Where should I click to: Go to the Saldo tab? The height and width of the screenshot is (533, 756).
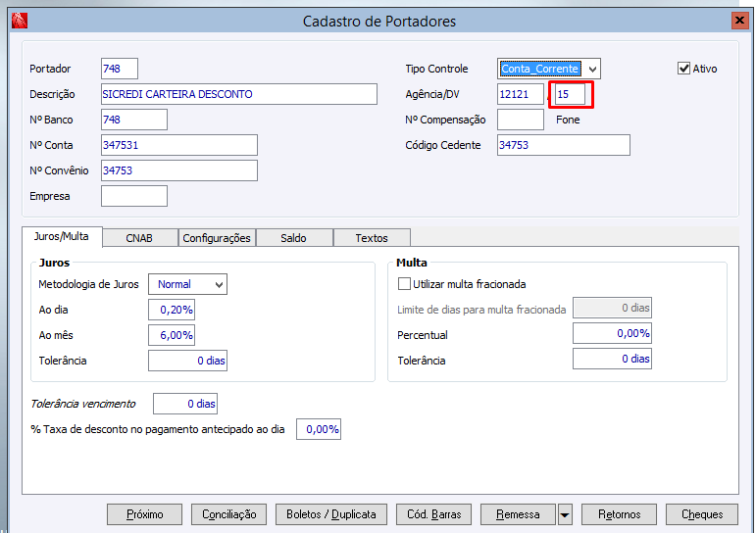click(x=293, y=238)
